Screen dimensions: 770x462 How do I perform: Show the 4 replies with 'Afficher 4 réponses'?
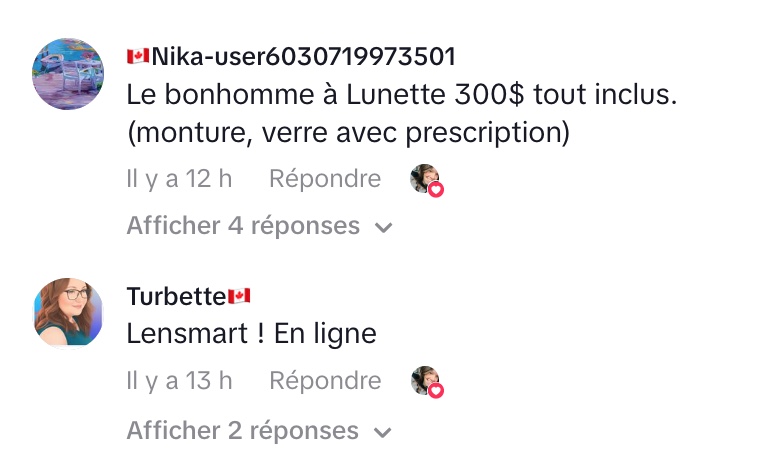243,226
